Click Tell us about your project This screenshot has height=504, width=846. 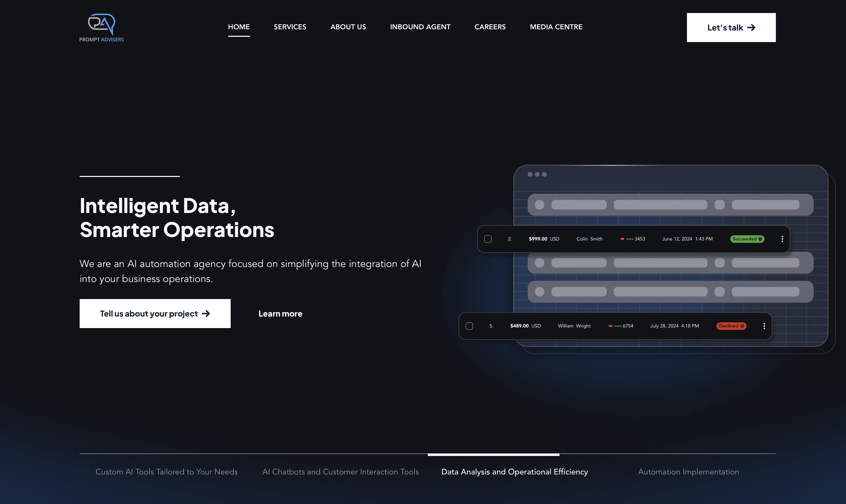155,314
